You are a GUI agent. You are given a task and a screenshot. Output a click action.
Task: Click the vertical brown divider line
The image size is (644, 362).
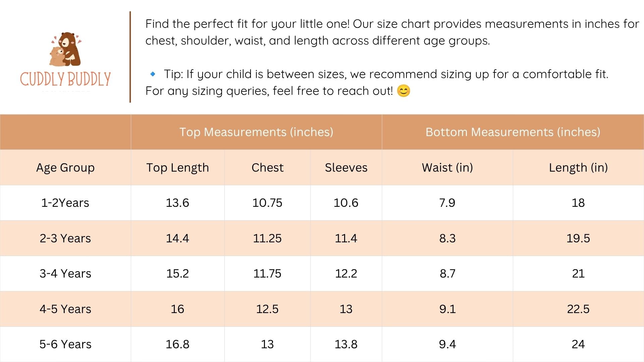coord(130,57)
